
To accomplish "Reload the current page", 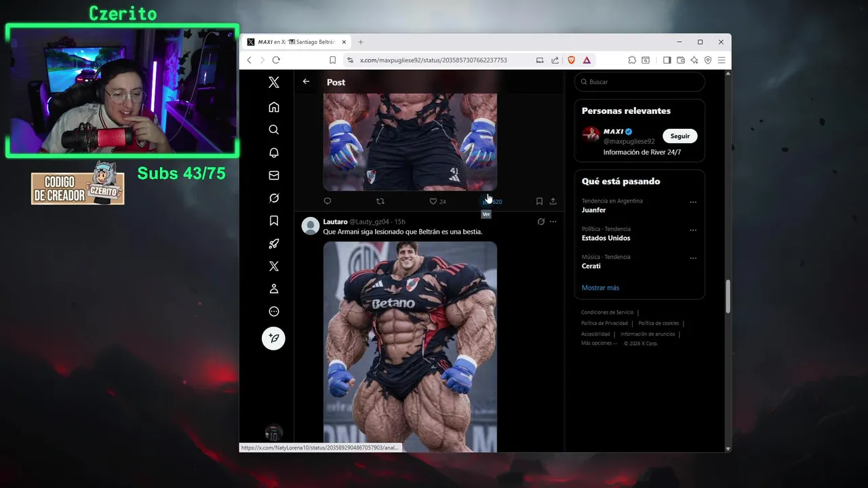I will (276, 60).
